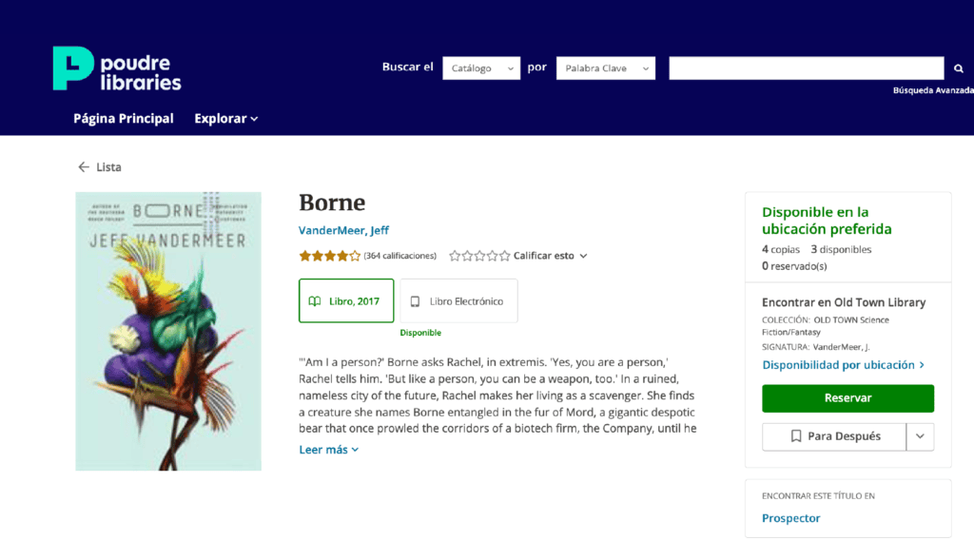
Task: Click the filled average rating stars
Action: coord(329,256)
